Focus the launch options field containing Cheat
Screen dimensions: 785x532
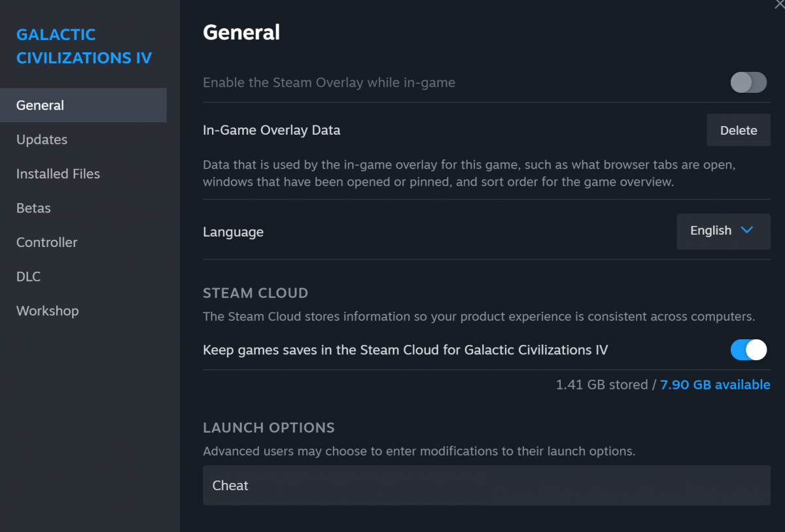[x=487, y=485]
